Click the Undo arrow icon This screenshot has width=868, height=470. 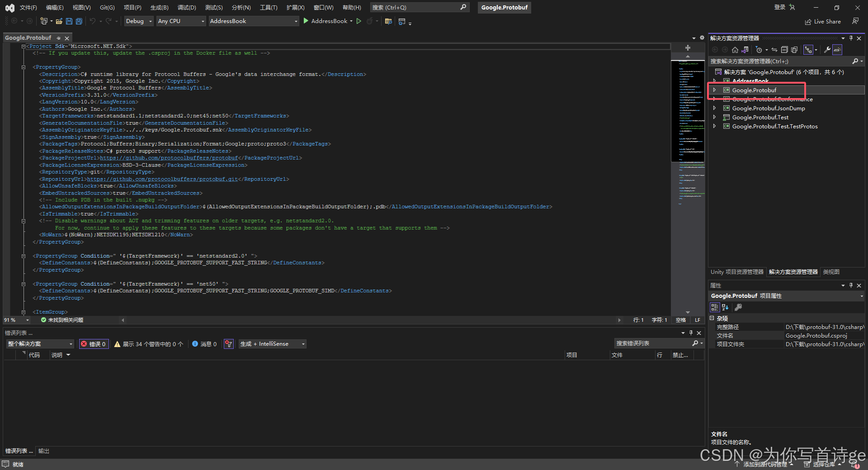pos(93,21)
